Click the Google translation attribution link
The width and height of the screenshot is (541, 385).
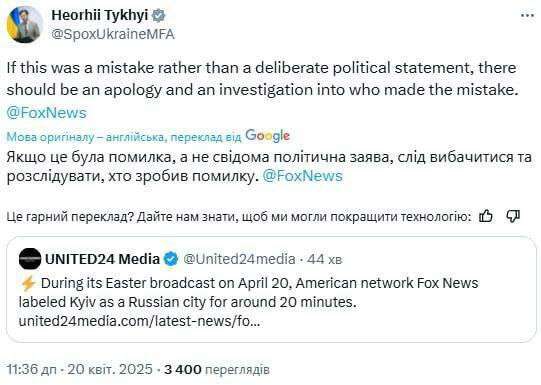coord(148,137)
